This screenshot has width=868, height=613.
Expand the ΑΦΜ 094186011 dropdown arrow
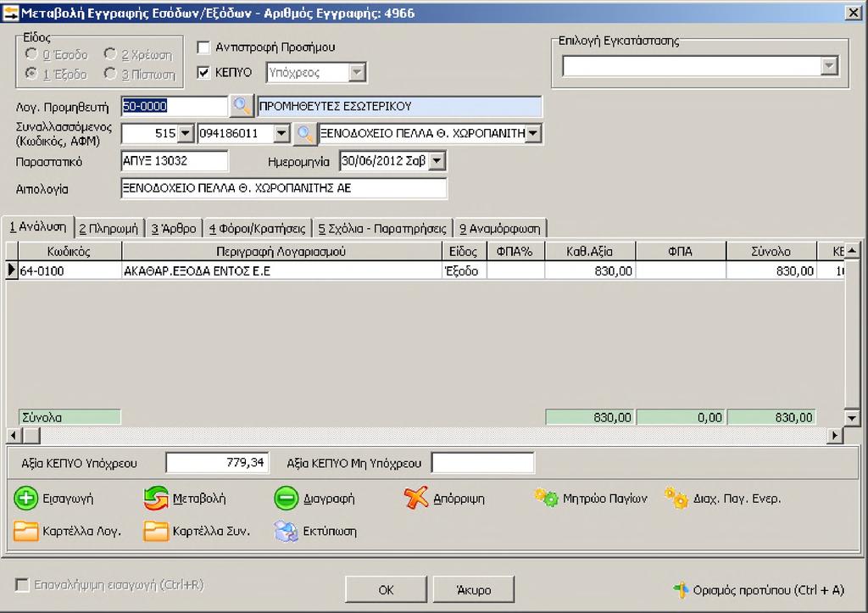coord(281,133)
